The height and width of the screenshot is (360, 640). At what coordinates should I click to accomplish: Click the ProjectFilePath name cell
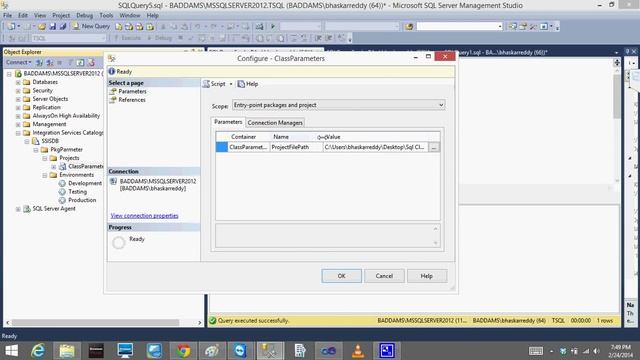tap(296, 147)
